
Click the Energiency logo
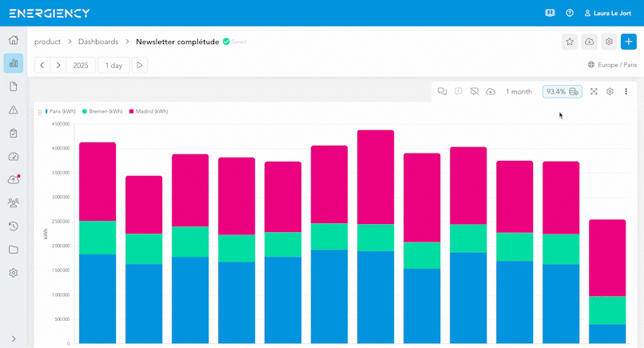tap(50, 13)
